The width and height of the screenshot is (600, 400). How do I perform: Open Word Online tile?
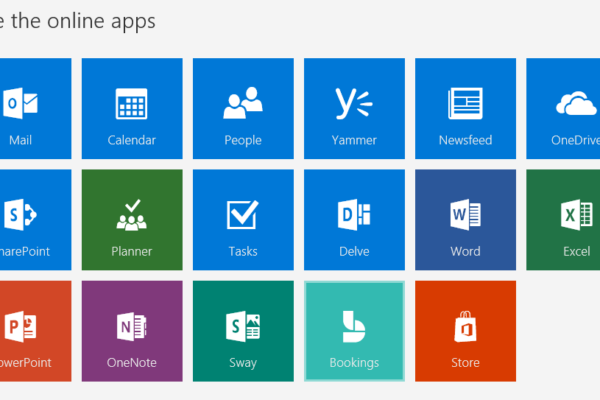[x=465, y=220]
